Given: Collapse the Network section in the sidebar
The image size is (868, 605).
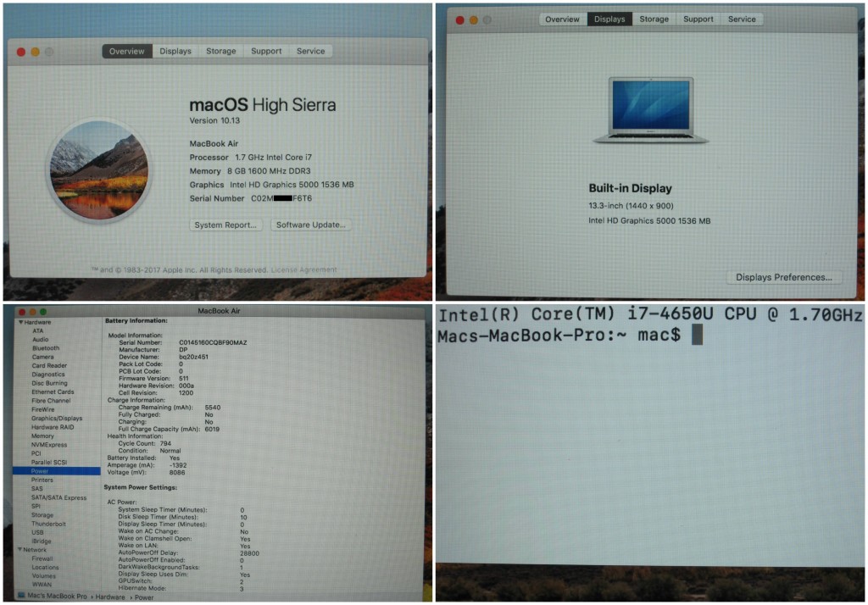Looking at the screenshot, I should tap(20, 550).
